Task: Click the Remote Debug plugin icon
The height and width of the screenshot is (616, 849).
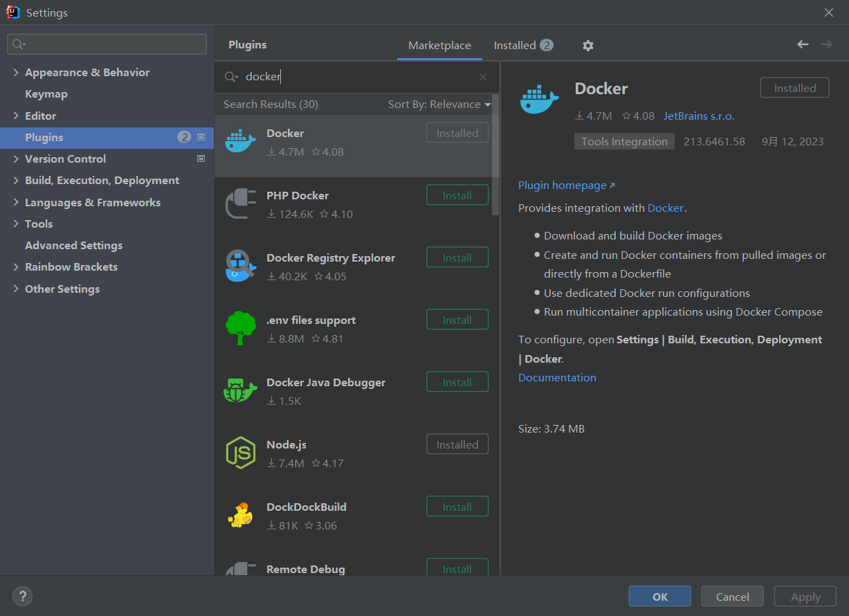Action: [x=241, y=569]
